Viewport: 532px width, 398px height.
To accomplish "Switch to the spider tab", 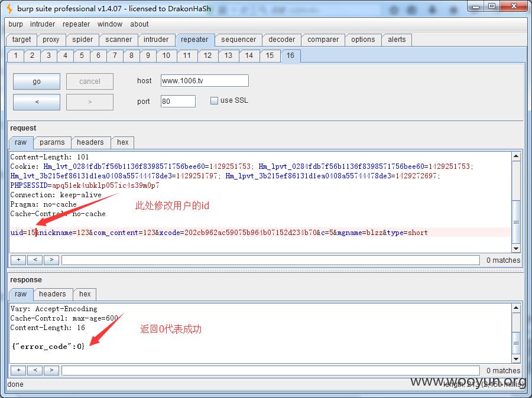I will pos(82,40).
